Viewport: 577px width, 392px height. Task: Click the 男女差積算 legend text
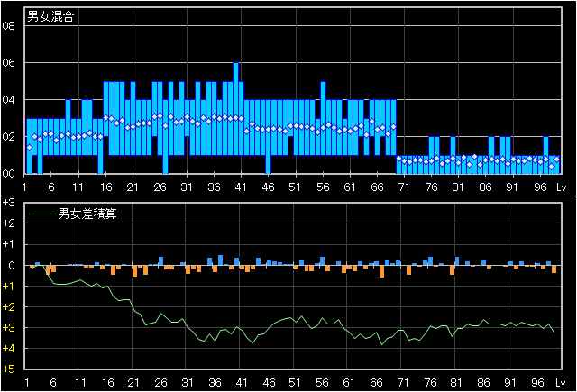click(x=87, y=214)
